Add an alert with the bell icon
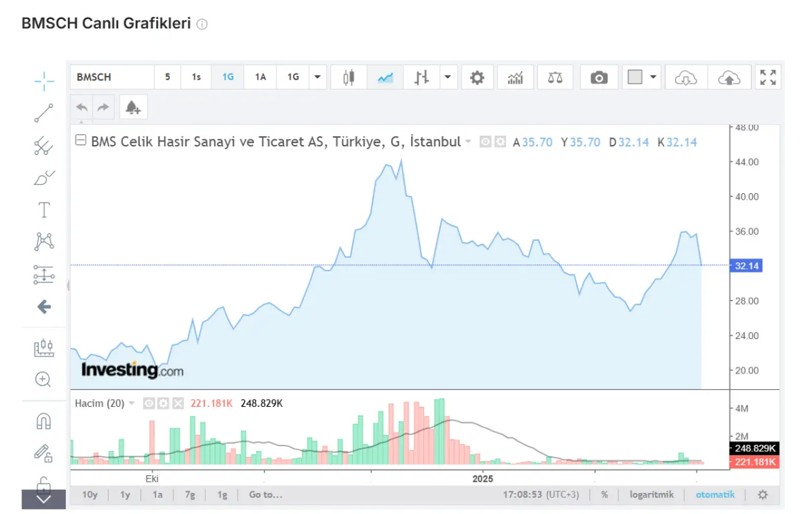Viewport: 812px width, 514px height. coord(133,108)
